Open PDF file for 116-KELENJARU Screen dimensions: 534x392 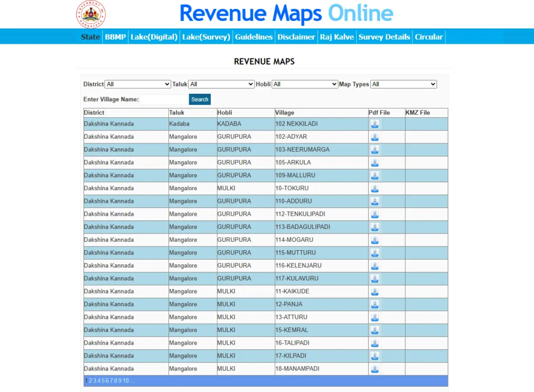tap(374, 266)
